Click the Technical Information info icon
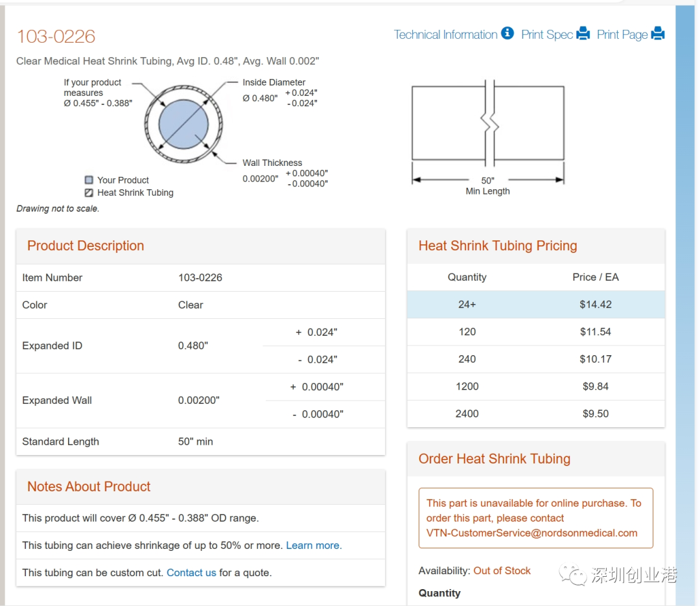The height and width of the screenshot is (606, 700). pyautogui.click(x=507, y=33)
